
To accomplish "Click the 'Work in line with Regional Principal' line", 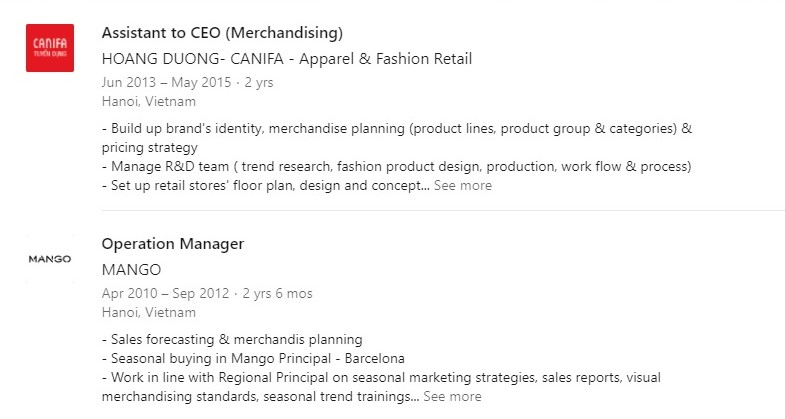I will [x=381, y=378].
